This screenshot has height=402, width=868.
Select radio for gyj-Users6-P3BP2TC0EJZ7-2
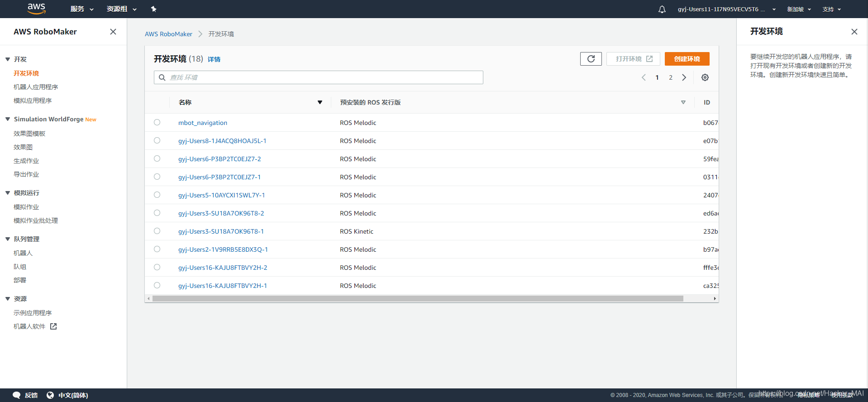click(x=157, y=158)
